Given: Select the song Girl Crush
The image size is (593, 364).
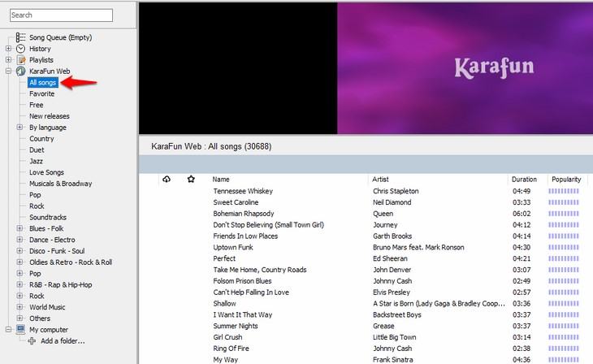Looking at the screenshot, I should pyautogui.click(x=227, y=337).
